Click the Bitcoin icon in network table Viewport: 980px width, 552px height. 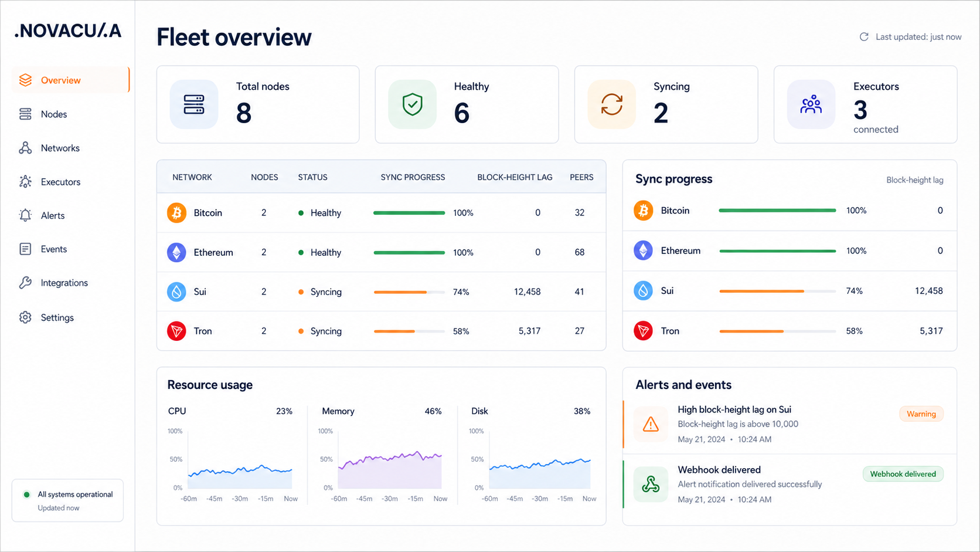point(176,212)
